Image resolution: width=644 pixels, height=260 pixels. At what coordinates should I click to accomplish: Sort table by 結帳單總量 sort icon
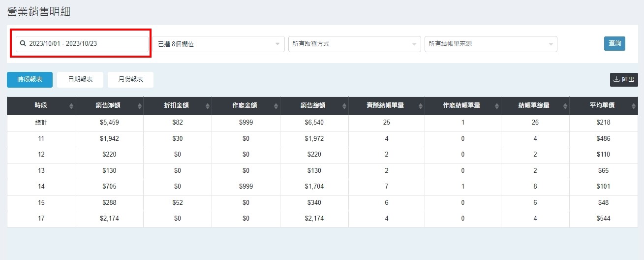click(565, 106)
